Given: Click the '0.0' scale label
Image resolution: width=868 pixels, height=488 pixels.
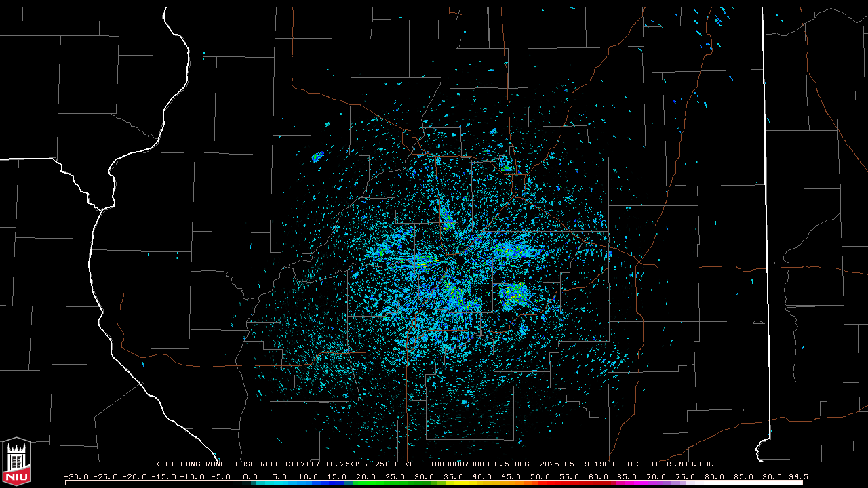Looking at the screenshot, I should coord(250,476).
